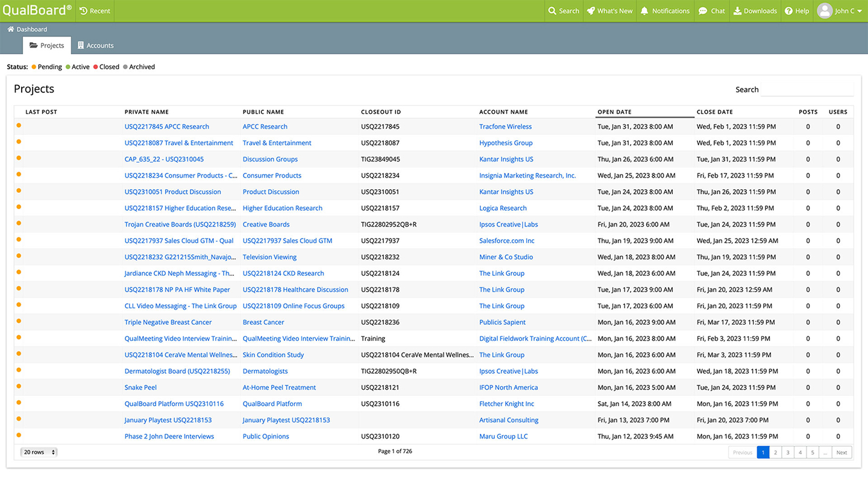Open Logica Research account

[x=503, y=208]
